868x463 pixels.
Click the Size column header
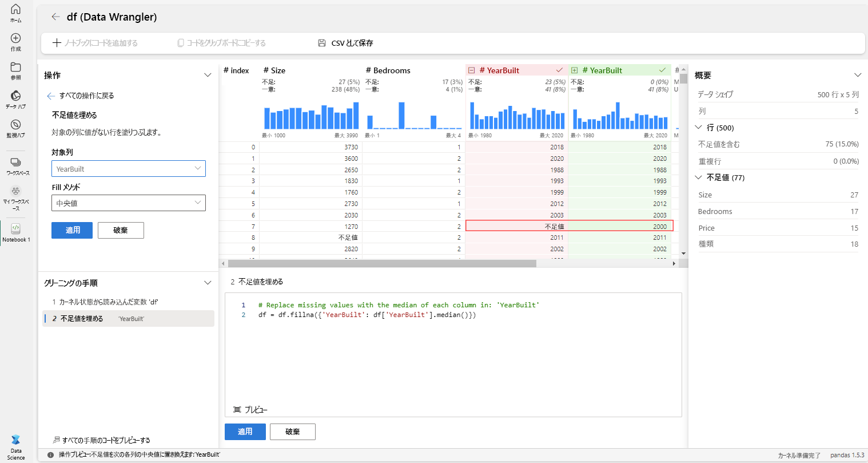[x=274, y=70]
